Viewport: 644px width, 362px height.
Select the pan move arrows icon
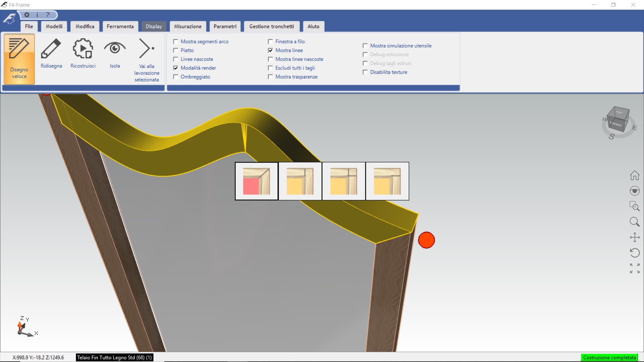[634, 237]
